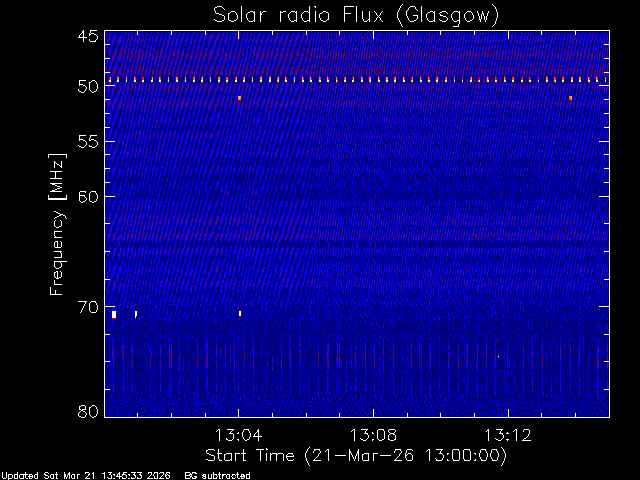Select the 60 frequency tick label
Image resolution: width=640 pixels, height=480 pixels.
tap(88, 197)
